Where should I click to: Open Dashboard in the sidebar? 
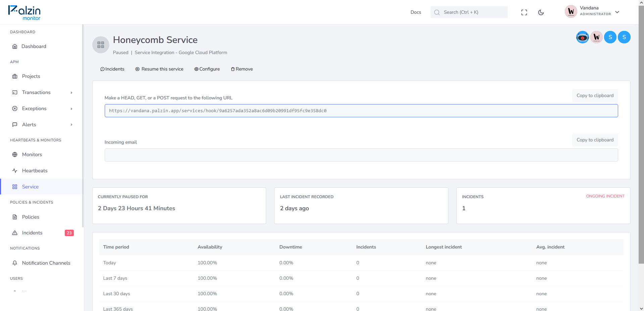coord(34,46)
